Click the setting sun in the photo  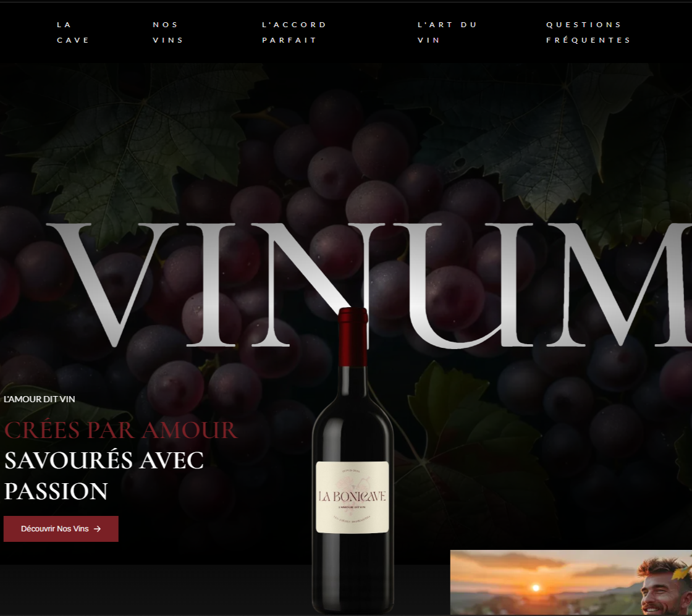point(536,588)
